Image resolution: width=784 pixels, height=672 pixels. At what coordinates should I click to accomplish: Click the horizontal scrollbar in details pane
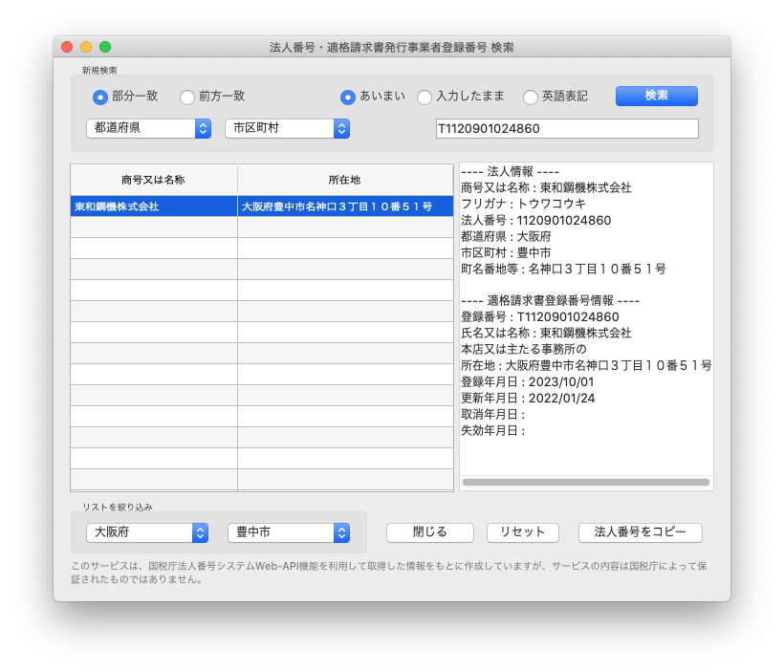click(x=585, y=483)
